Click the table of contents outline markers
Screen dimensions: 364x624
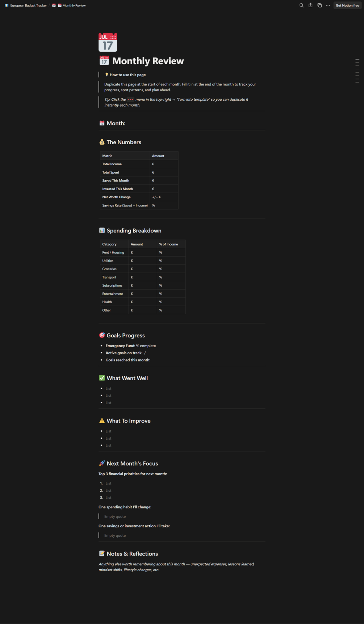[357, 71]
